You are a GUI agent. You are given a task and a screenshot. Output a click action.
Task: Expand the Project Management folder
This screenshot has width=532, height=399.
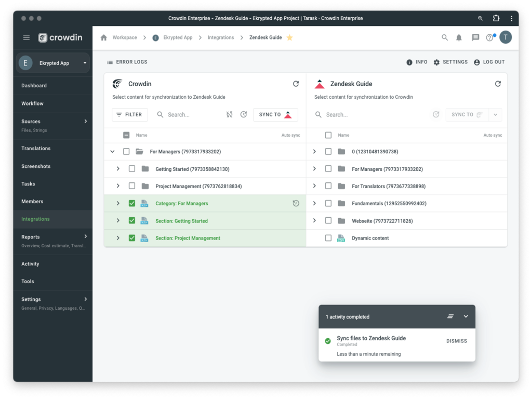(x=118, y=186)
